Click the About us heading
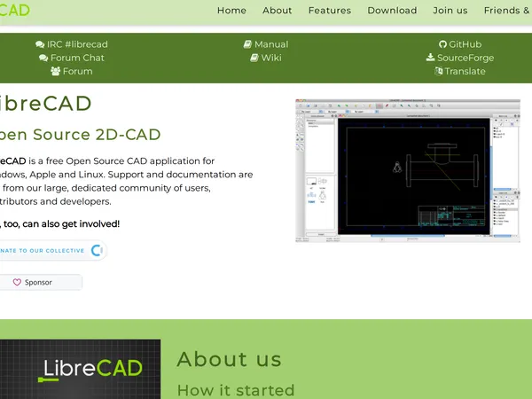Viewport: 532px width, 399px height. [x=230, y=359]
